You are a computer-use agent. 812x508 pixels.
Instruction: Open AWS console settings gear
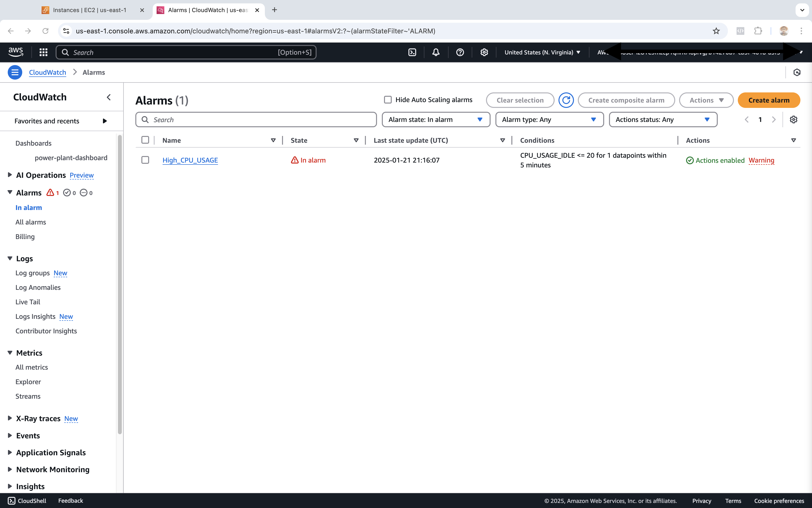pos(484,52)
